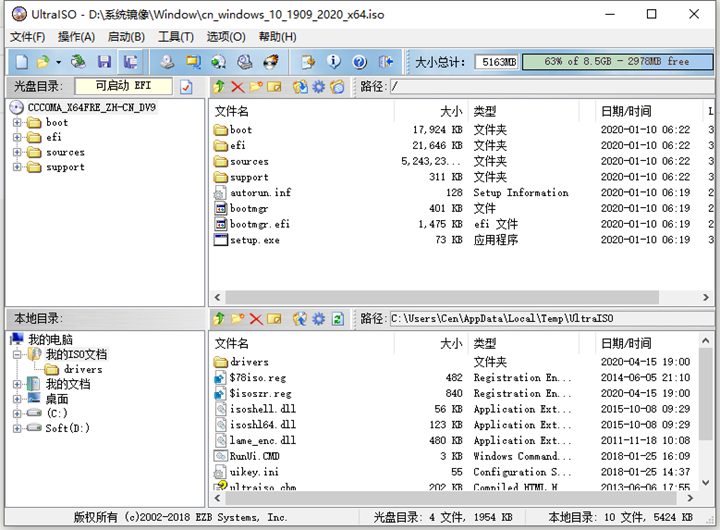This screenshot has width=720, height=530.
Task: Click the 5163MB total size field
Action: point(497,62)
